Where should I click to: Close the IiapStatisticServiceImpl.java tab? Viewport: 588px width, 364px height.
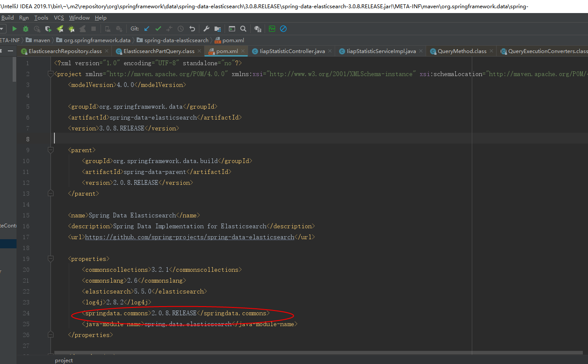point(420,51)
